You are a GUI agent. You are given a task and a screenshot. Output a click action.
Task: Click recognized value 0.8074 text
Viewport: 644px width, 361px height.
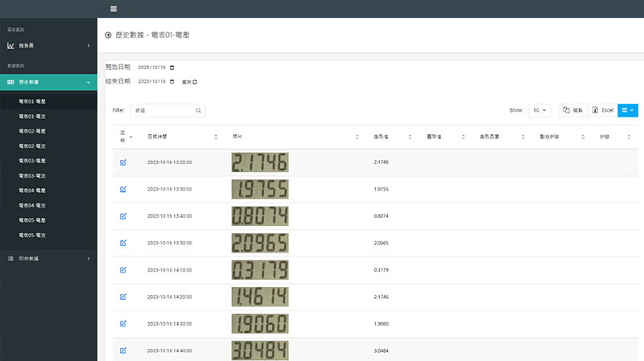coord(381,216)
